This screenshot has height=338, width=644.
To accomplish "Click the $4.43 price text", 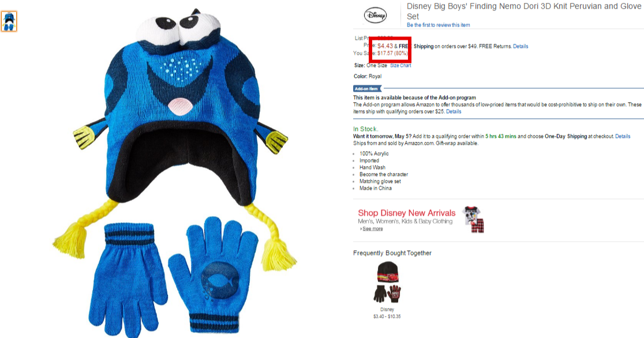I will pos(385,46).
